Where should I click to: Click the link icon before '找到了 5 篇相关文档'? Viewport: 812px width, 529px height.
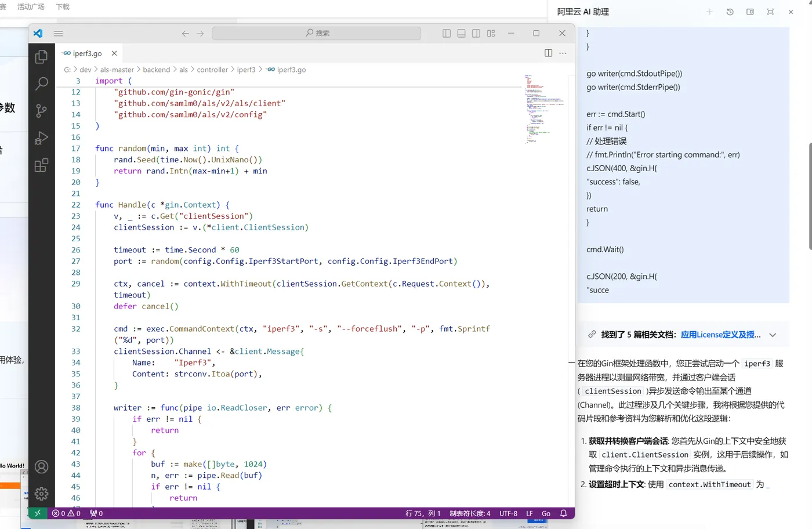pyautogui.click(x=592, y=334)
